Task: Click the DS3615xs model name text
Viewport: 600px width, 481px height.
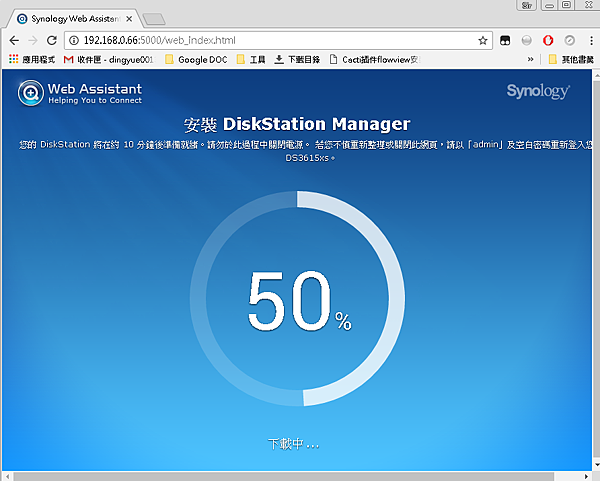Action: [x=308, y=158]
